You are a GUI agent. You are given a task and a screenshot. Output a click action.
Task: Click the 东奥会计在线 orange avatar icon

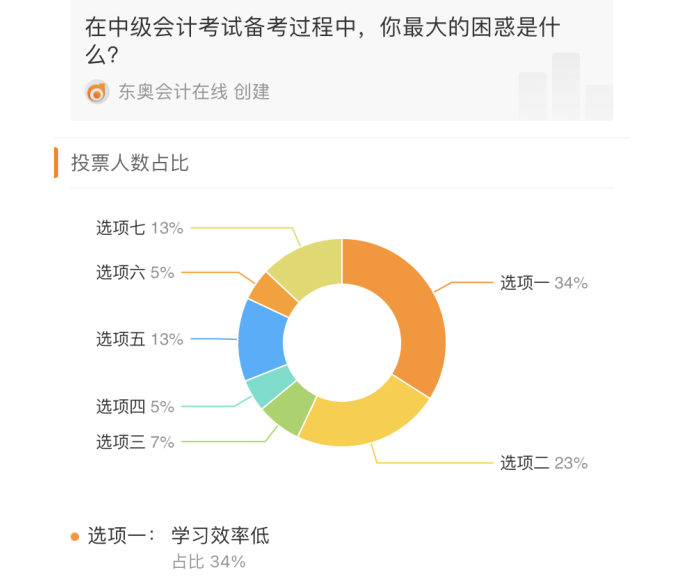pyautogui.click(x=97, y=92)
